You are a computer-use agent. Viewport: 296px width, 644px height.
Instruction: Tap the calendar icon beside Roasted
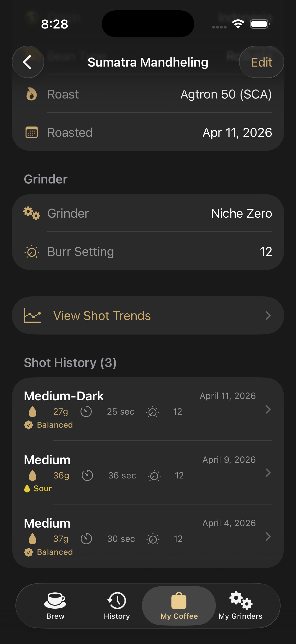(31, 132)
